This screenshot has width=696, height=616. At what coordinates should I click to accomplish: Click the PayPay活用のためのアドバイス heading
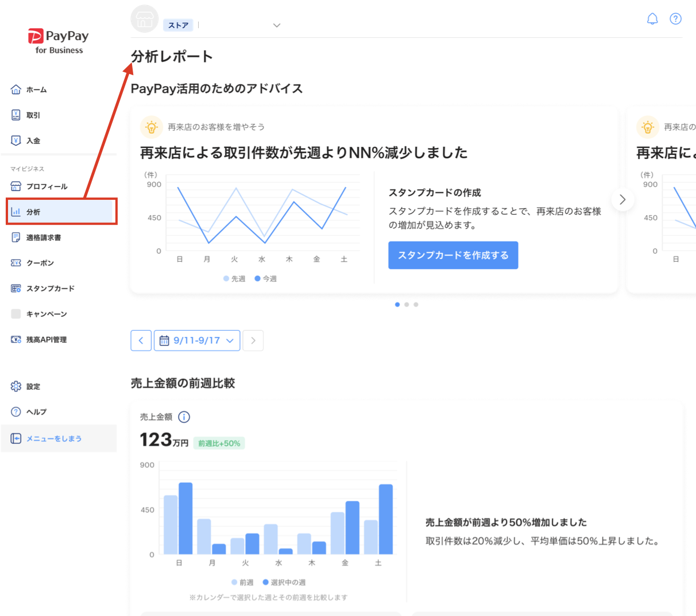pos(217,88)
